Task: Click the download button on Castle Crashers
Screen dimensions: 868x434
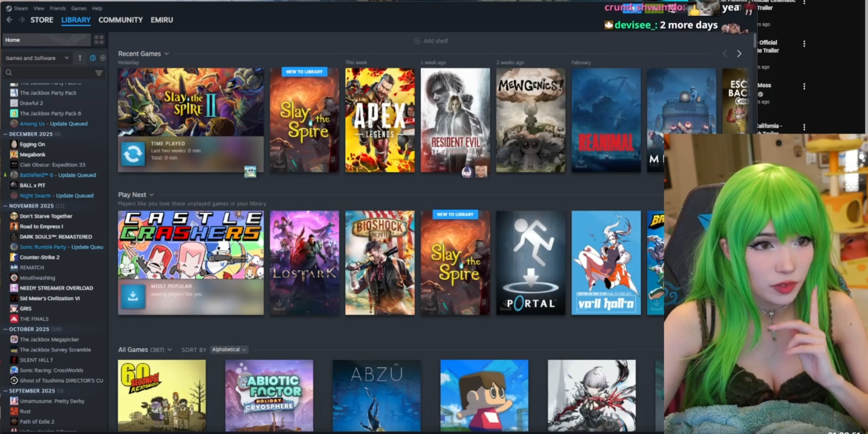Action: [133, 297]
